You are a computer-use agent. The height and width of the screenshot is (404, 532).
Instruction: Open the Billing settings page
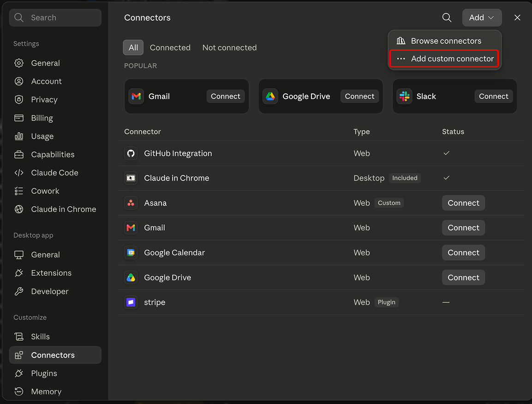[55, 118]
